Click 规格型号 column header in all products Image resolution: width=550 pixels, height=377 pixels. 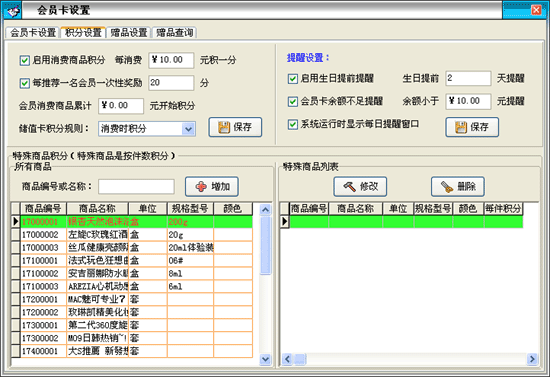tap(190, 209)
